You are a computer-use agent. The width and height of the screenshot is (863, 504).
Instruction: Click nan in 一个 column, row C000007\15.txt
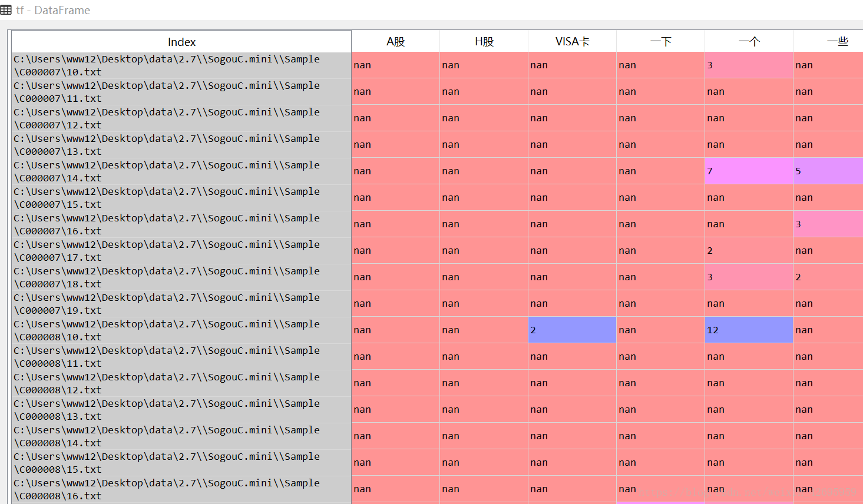point(749,198)
